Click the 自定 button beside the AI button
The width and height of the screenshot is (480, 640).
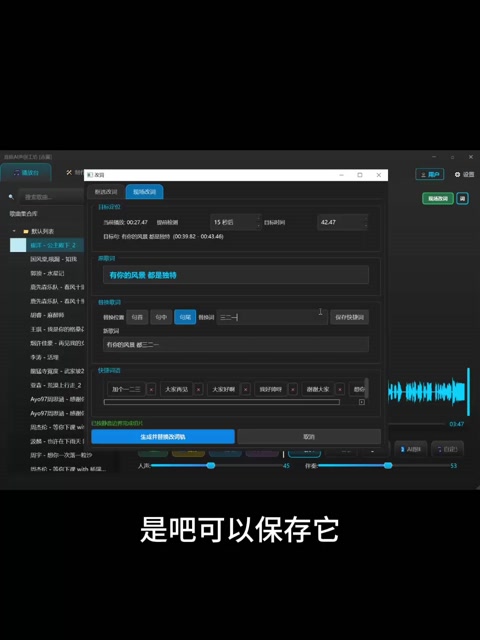pos(447,449)
